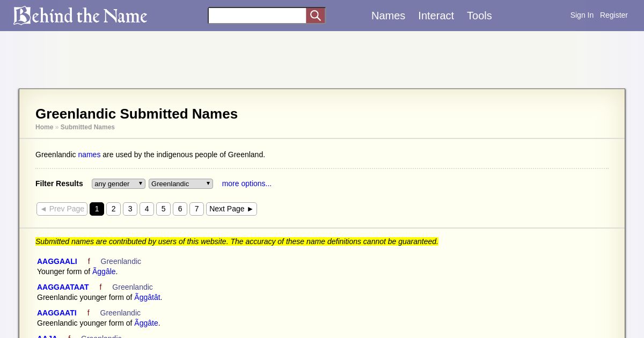Focus the site search input field

257,16
